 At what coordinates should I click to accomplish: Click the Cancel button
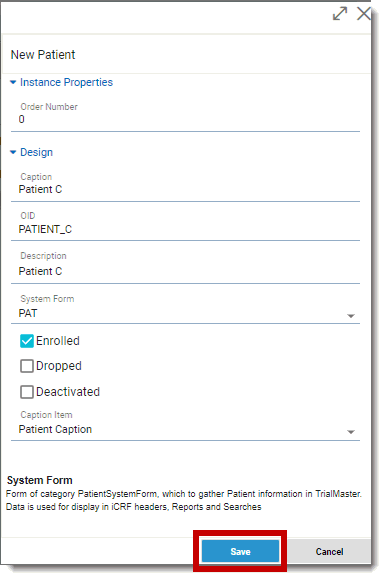click(329, 552)
